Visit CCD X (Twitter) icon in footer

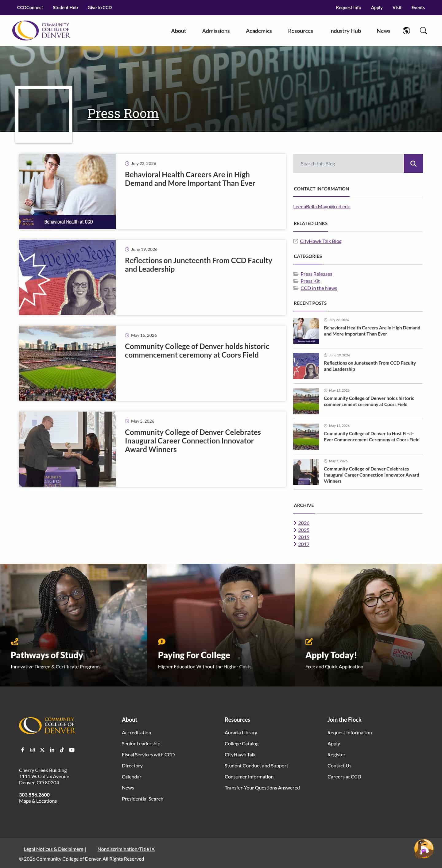(42, 750)
